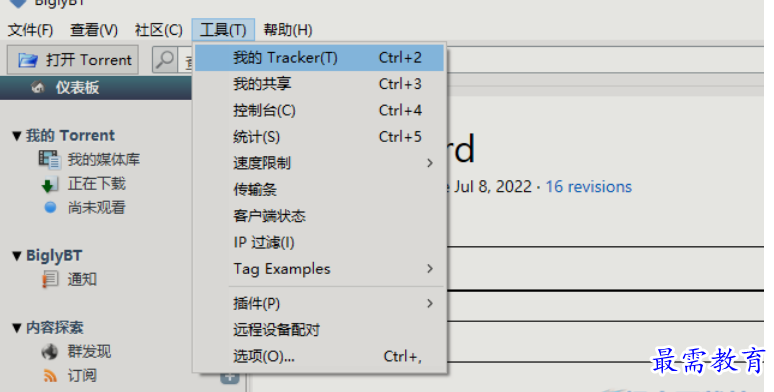Choose 客户端状态 menu entry
The image size is (774, 392).
(319, 216)
